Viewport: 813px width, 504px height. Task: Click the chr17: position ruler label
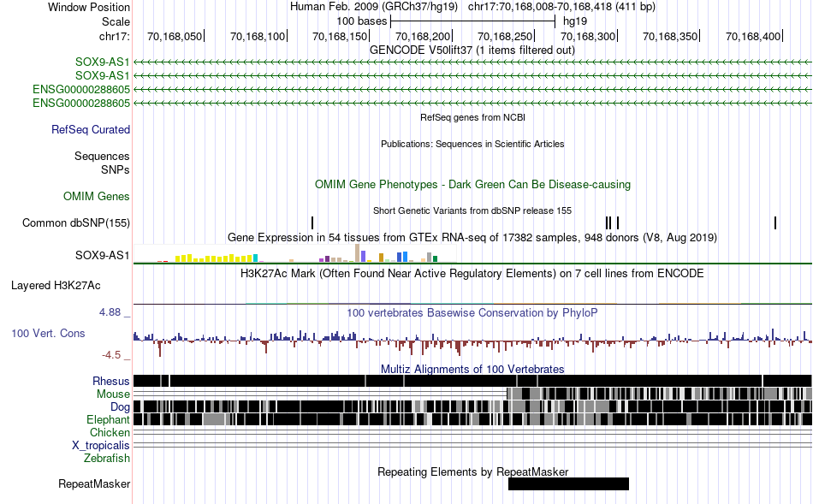click(x=114, y=36)
